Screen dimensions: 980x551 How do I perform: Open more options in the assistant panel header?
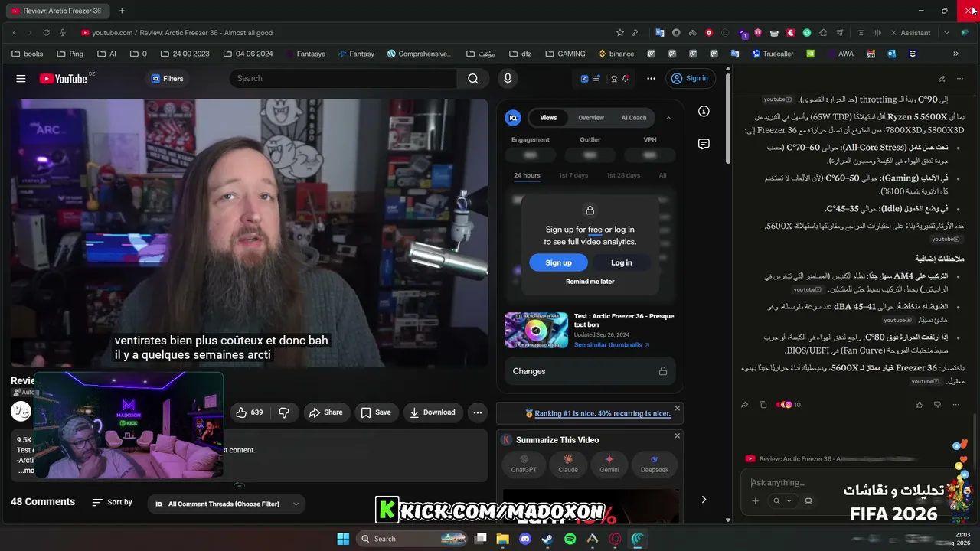tap(960, 79)
